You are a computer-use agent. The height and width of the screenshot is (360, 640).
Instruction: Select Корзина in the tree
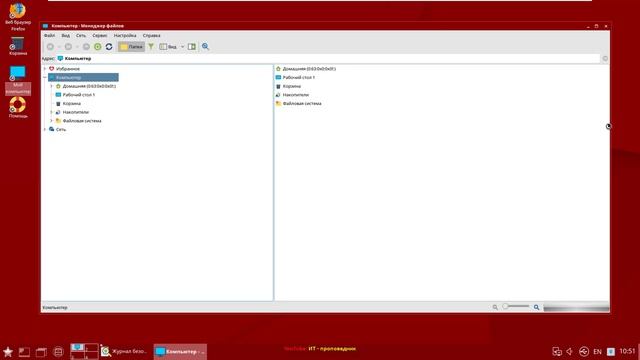pyautogui.click(x=68, y=104)
